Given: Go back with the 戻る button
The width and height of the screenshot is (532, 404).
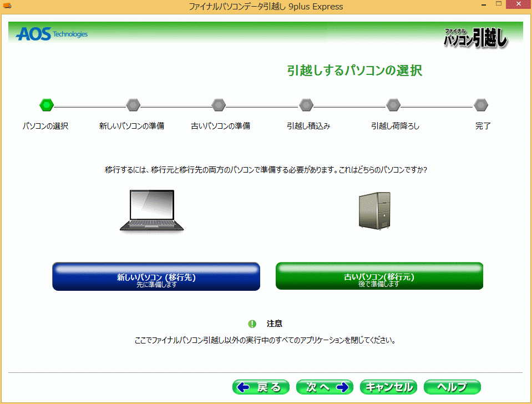Looking at the screenshot, I should coord(261,387).
